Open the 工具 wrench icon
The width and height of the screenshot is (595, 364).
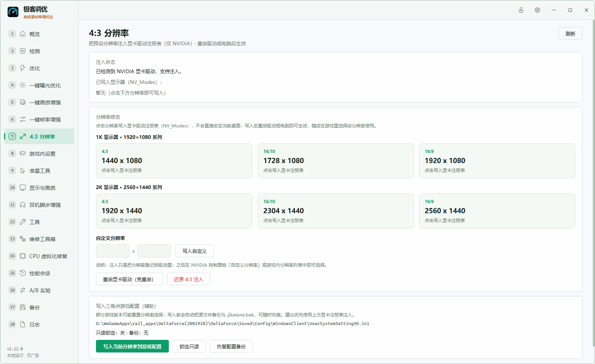[x=23, y=222]
